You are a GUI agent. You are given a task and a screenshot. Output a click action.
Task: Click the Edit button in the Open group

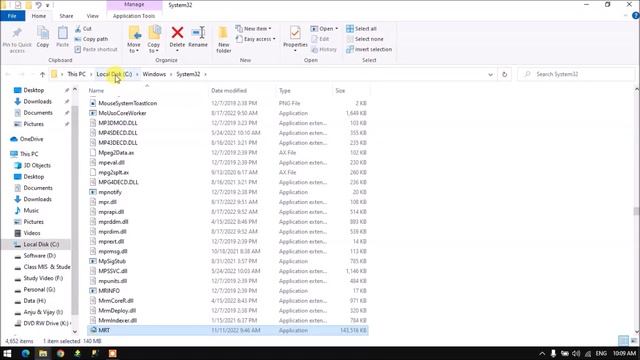[320, 39]
